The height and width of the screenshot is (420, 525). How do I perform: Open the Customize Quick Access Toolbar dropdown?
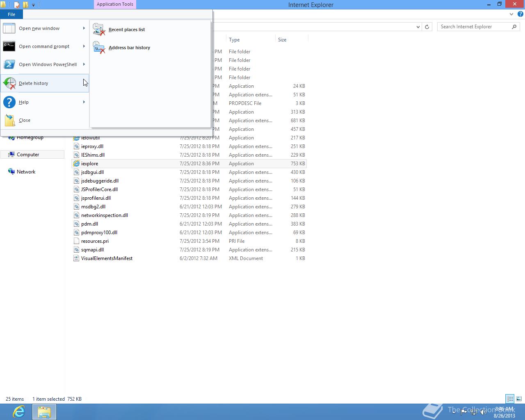coord(34,5)
